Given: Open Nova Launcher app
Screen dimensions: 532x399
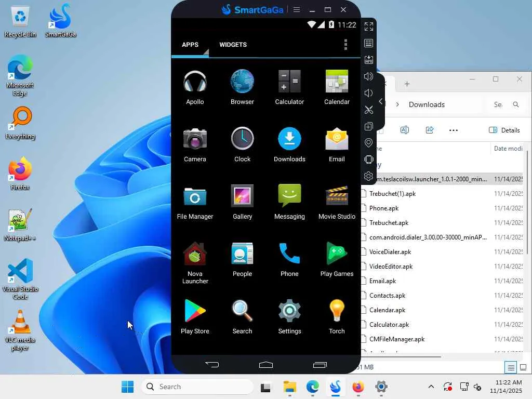Looking at the screenshot, I should [195, 263].
